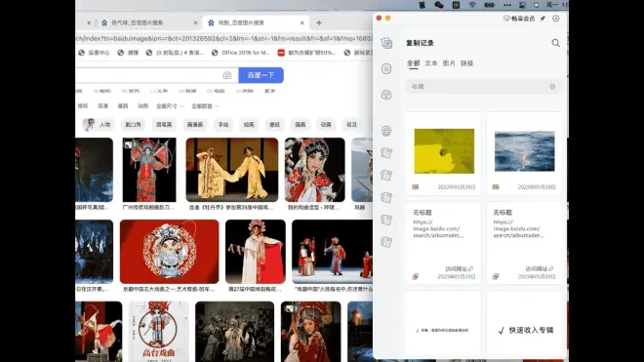Open the second sidebar icon with horizontal lines
Viewport: 644px width, 362px height.
386,68
